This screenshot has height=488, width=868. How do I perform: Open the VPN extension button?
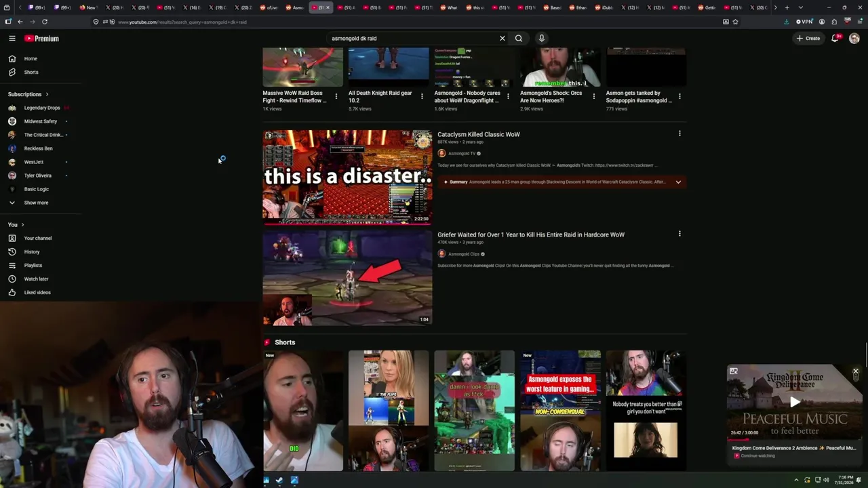point(804,22)
